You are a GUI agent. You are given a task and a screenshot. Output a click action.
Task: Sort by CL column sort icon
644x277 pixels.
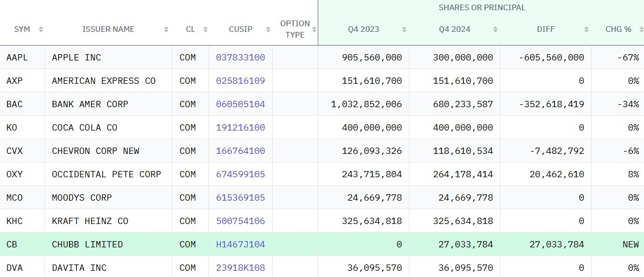pyautogui.click(x=205, y=30)
